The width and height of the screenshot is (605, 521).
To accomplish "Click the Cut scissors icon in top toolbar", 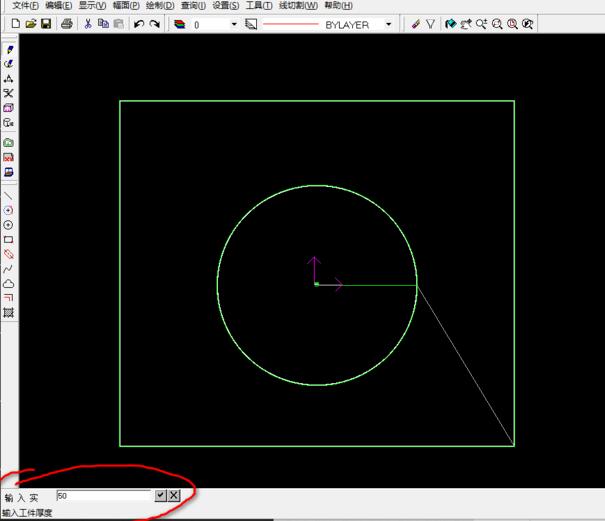I will (88, 24).
